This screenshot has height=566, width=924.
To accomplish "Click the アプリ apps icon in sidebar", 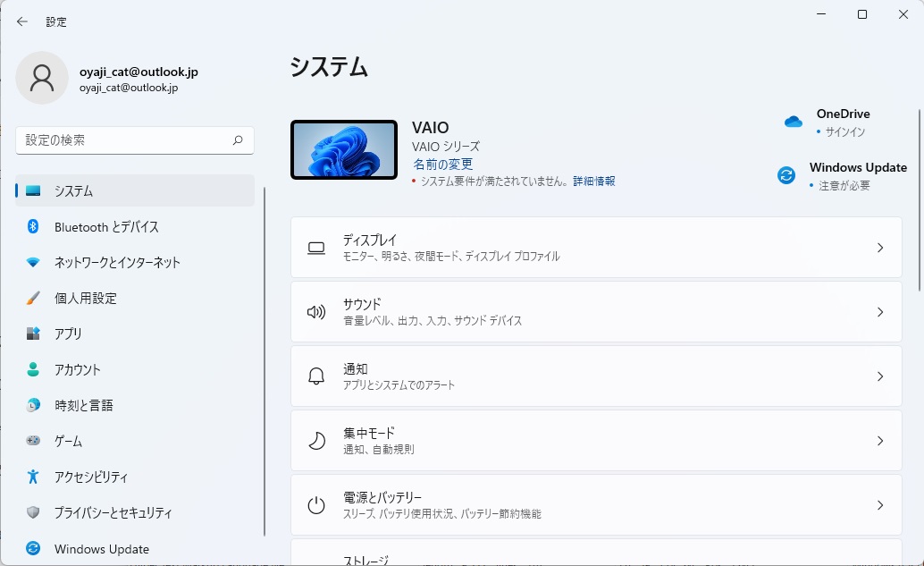I will click(x=33, y=334).
